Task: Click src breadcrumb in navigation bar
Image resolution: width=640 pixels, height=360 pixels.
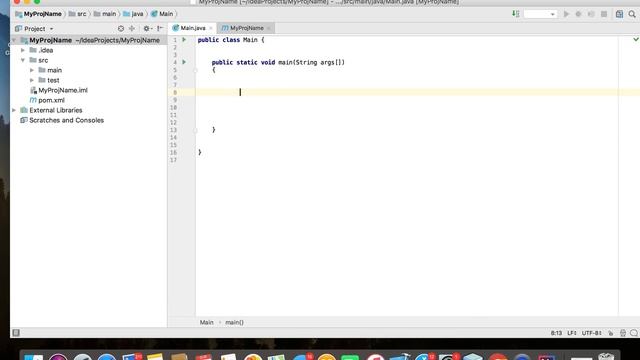Action: point(78,14)
